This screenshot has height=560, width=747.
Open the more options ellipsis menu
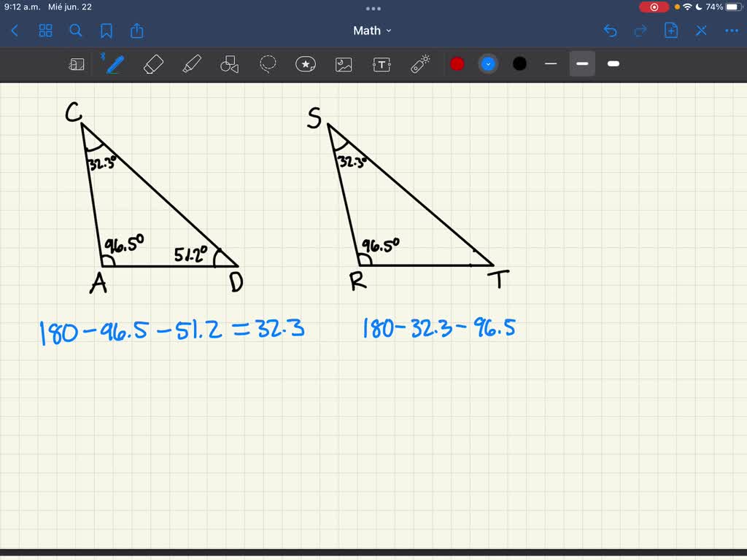tap(731, 31)
